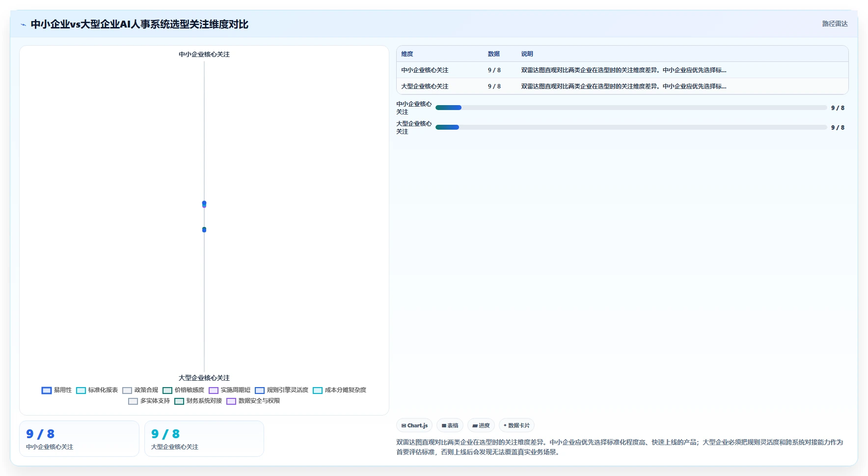The image size is (868, 476).
Task: Select the 表格 tag chip
Action: point(450,425)
